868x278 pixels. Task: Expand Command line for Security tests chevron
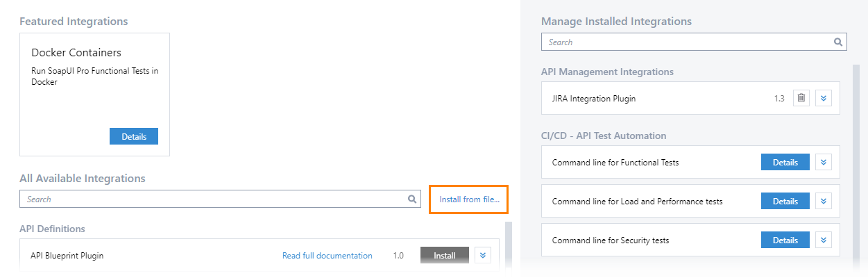coord(824,240)
